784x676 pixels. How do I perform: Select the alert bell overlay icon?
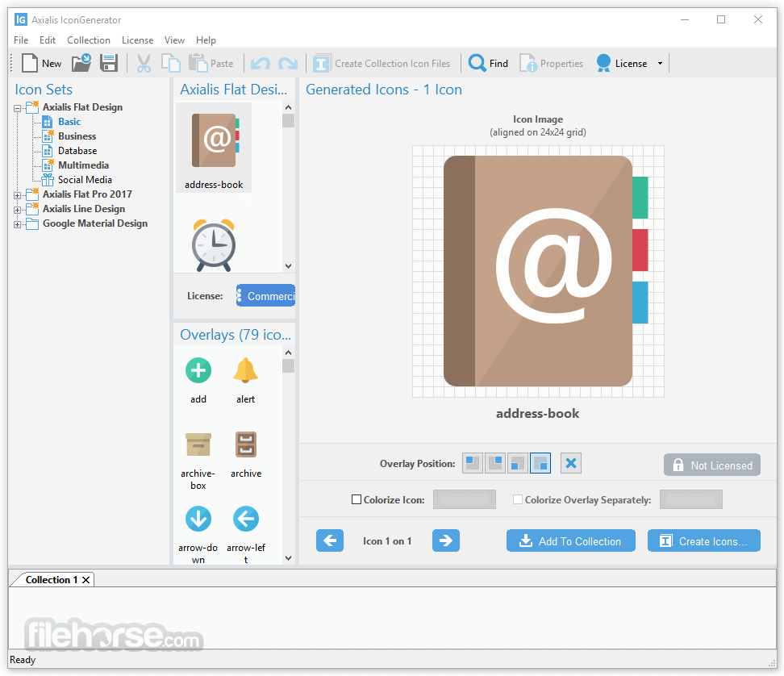coord(246,370)
